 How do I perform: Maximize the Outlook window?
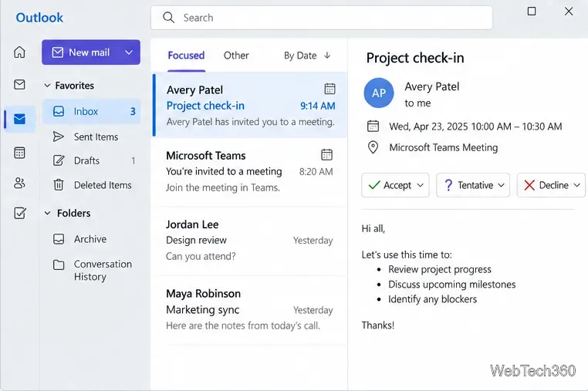coord(532,12)
